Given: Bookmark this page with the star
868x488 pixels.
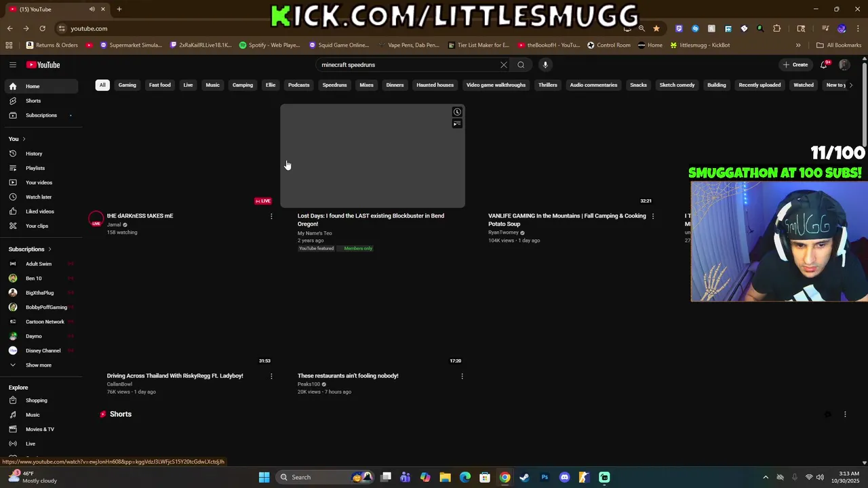Looking at the screenshot, I should (656, 28).
